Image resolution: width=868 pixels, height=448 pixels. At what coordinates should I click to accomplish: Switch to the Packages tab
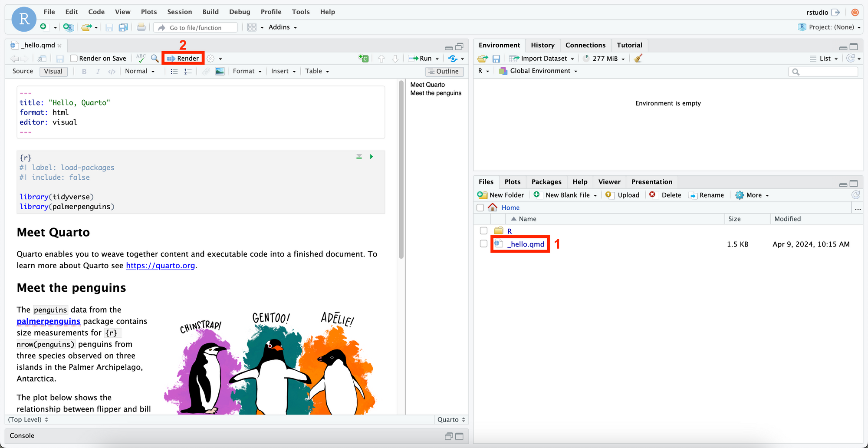(x=546, y=182)
